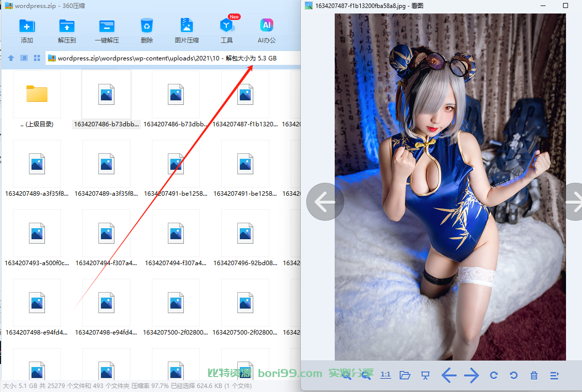This screenshot has height=392, width=582.
Task: Click the wordpress.zip archive path field
Action: [173, 58]
